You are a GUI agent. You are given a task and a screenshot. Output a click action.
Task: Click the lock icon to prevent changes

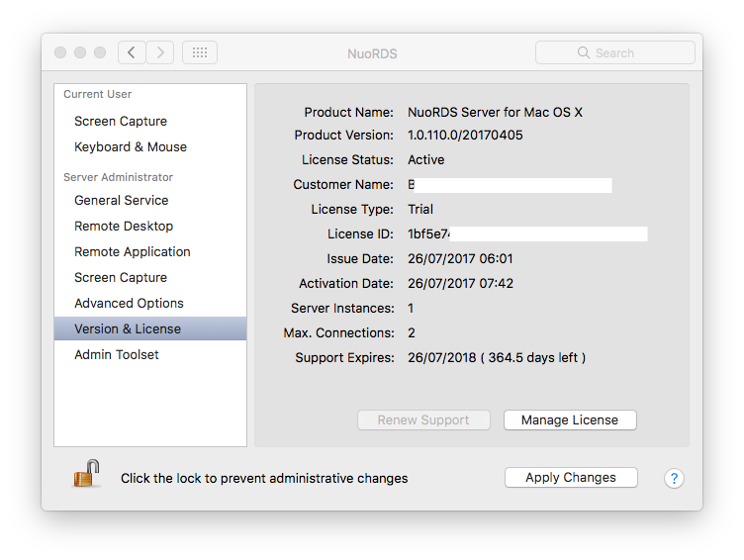(86, 474)
